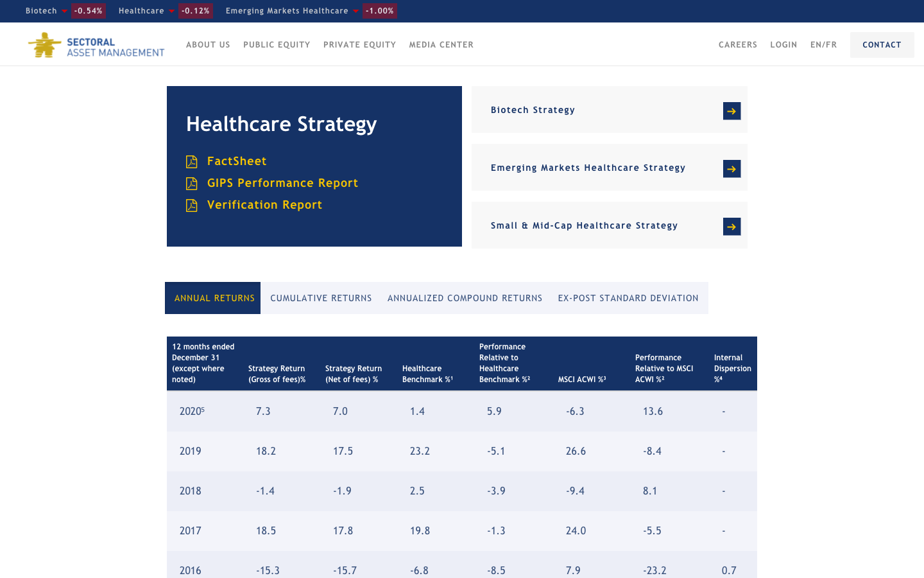Click the Contact button
The height and width of the screenshot is (578, 924).
click(x=882, y=45)
